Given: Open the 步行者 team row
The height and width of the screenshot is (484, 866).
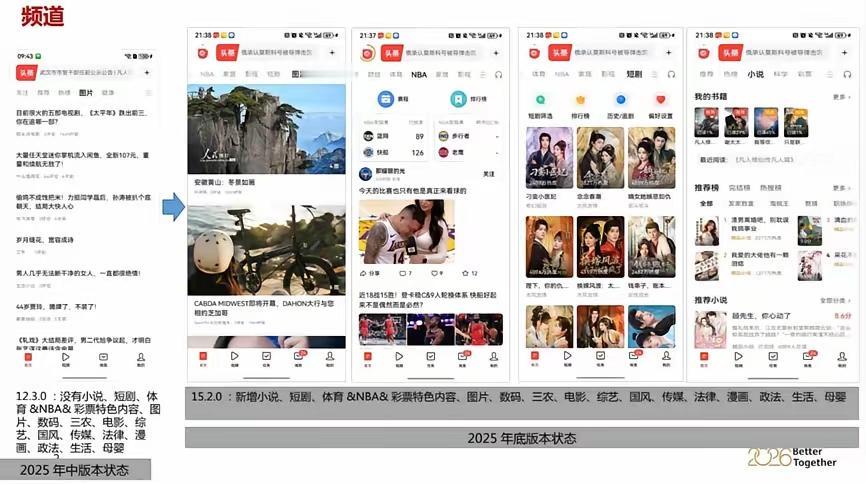Looking at the screenshot, I should pyautogui.click(x=469, y=136).
